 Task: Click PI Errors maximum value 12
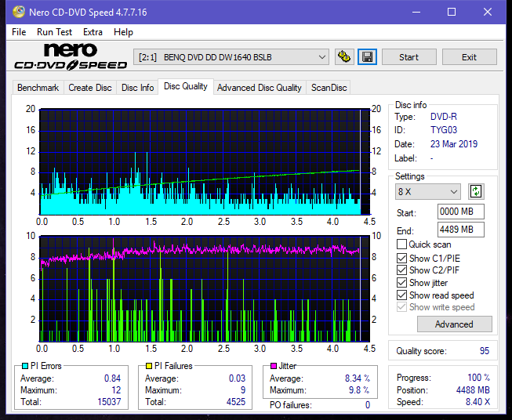(x=116, y=390)
